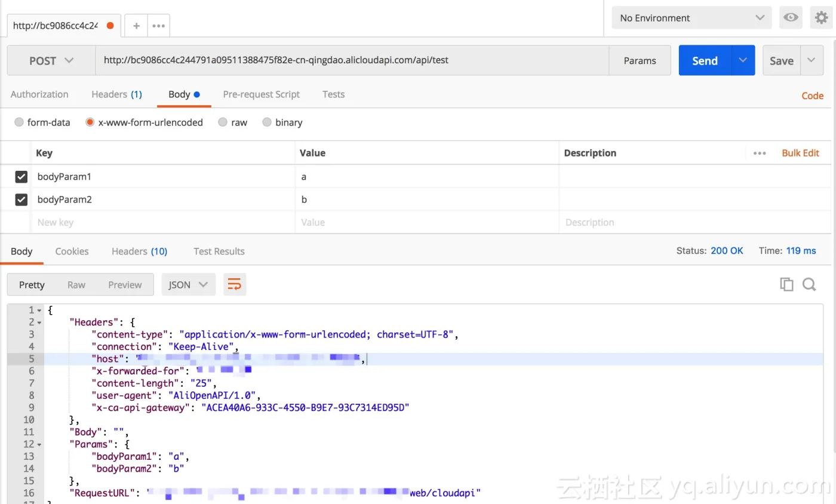Open the Code link
Screen dimensions: 836x504
tap(812, 96)
